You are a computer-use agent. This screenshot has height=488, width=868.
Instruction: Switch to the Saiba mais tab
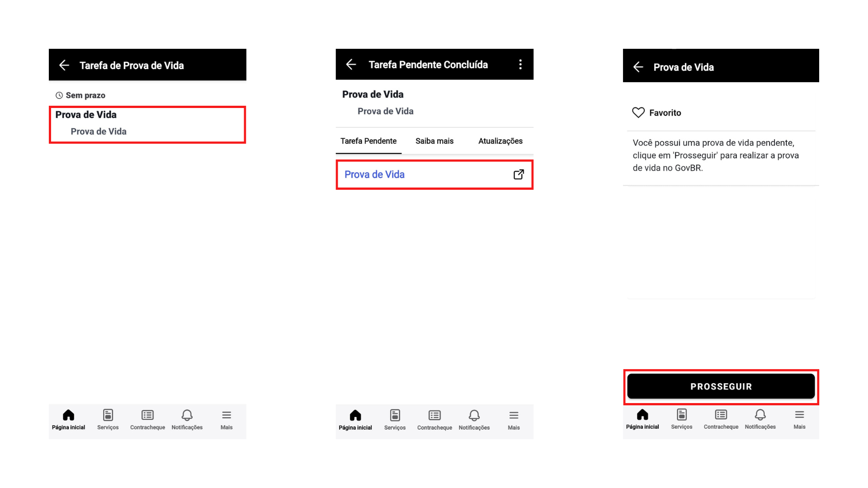[x=434, y=141]
